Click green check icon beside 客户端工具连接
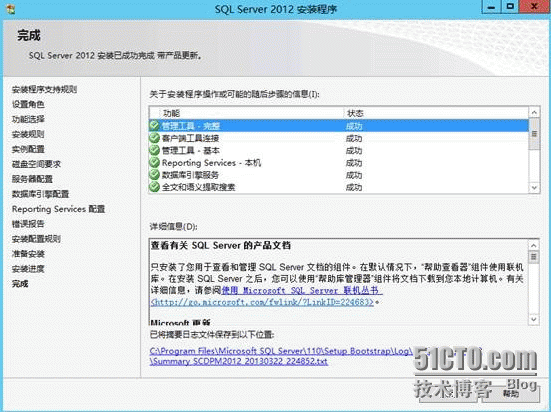 coord(154,138)
